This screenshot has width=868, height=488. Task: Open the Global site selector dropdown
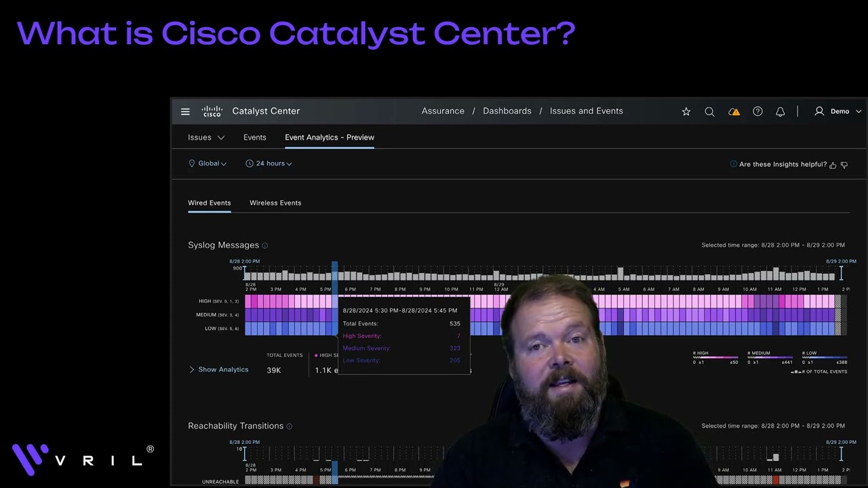[212, 163]
